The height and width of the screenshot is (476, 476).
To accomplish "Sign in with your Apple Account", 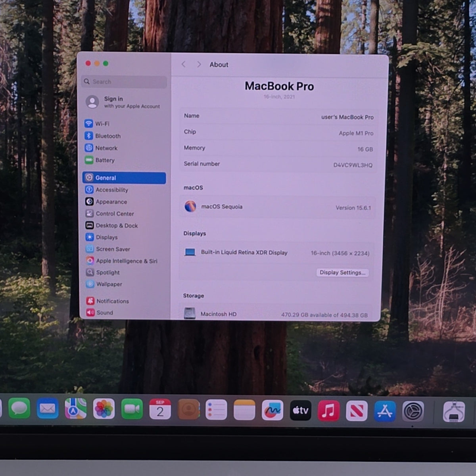I will point(123,102).
